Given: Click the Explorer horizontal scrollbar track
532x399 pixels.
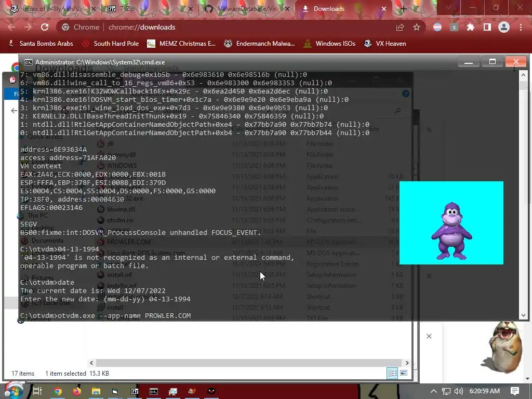Looking at the screenshot, I should (249, 363).
